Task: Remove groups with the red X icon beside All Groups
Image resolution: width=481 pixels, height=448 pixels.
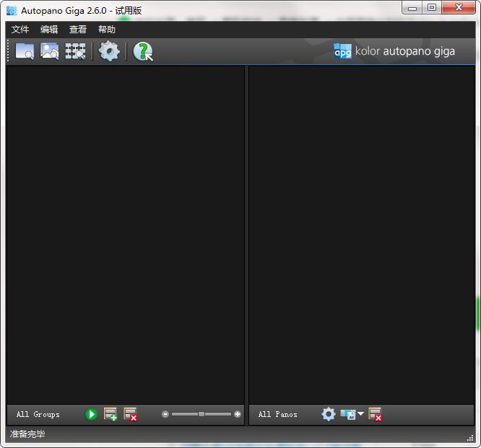Action: (131, 414)
